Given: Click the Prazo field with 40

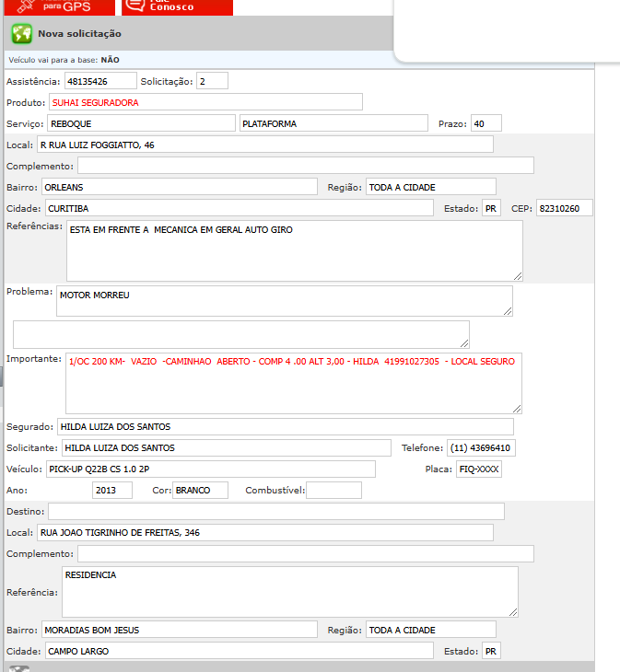Looking at the screenshot, I should [x=485, y=123].
